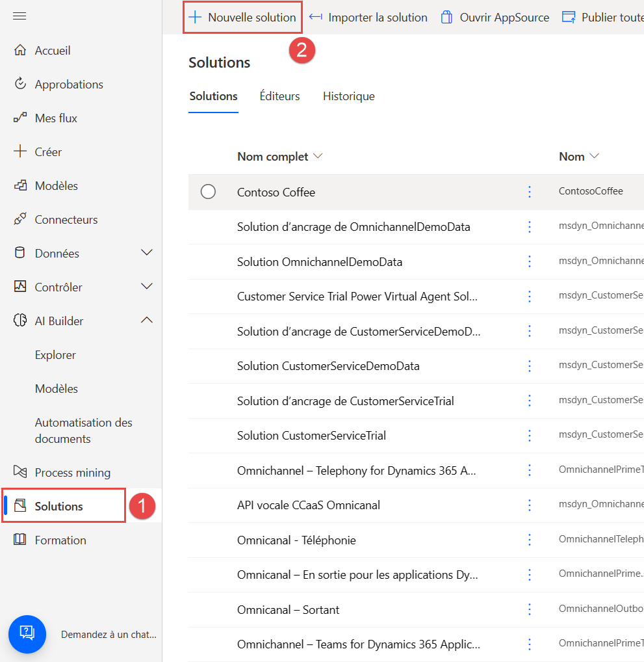
Task: Open the Historique tab
Action: pyautogui.click(x=349, y=96)
